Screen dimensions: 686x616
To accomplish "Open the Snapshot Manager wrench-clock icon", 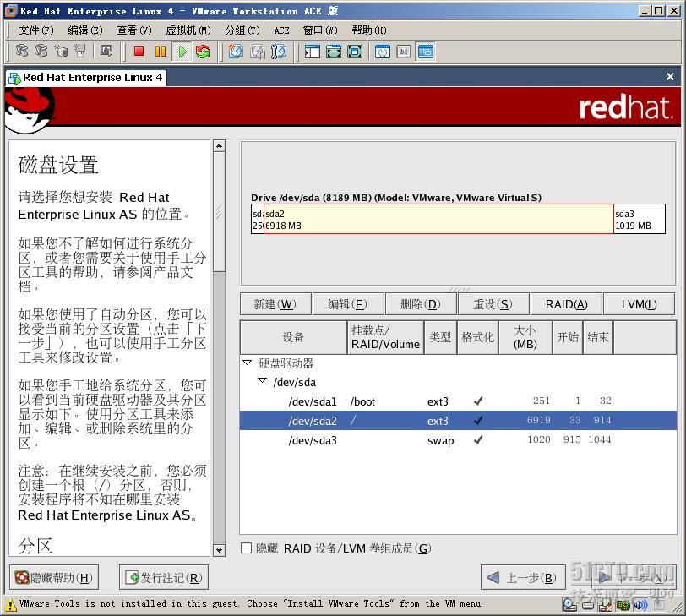I will (278, 52).
